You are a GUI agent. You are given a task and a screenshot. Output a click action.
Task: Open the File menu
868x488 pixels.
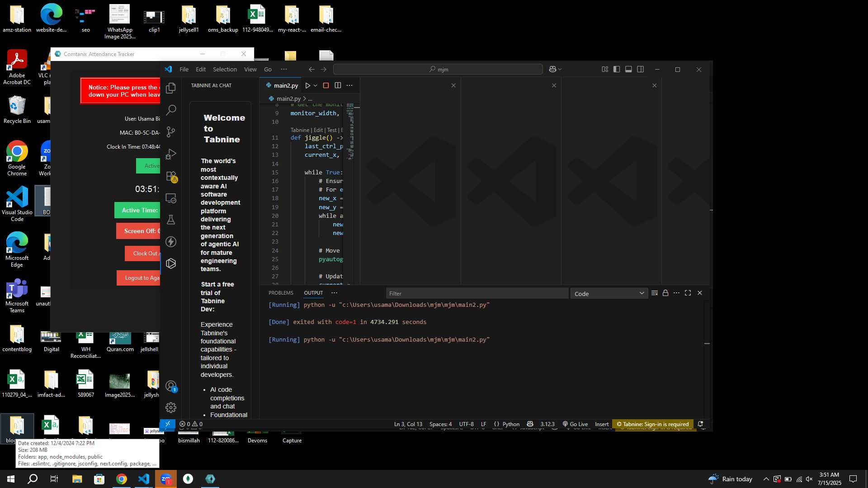(184, 69)
